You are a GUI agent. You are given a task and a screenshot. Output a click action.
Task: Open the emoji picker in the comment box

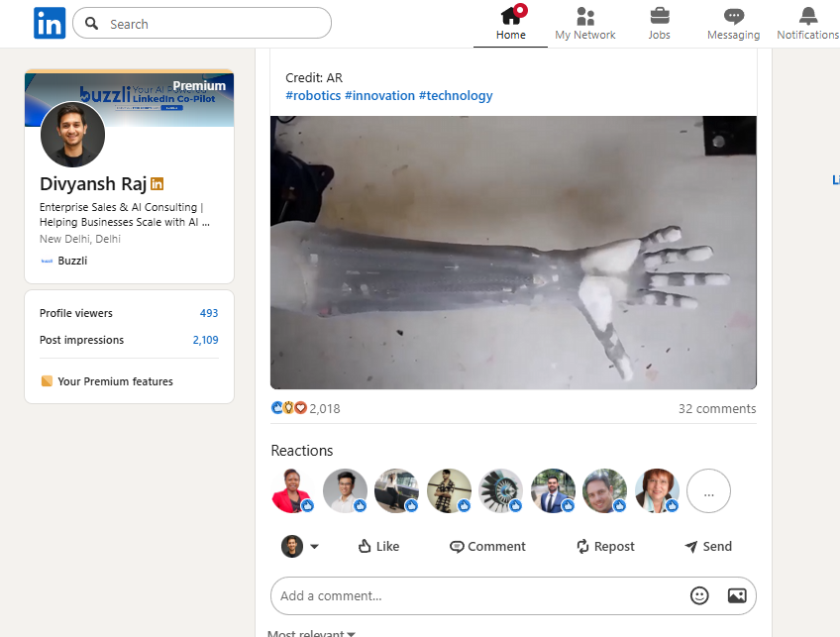(699, 595)
